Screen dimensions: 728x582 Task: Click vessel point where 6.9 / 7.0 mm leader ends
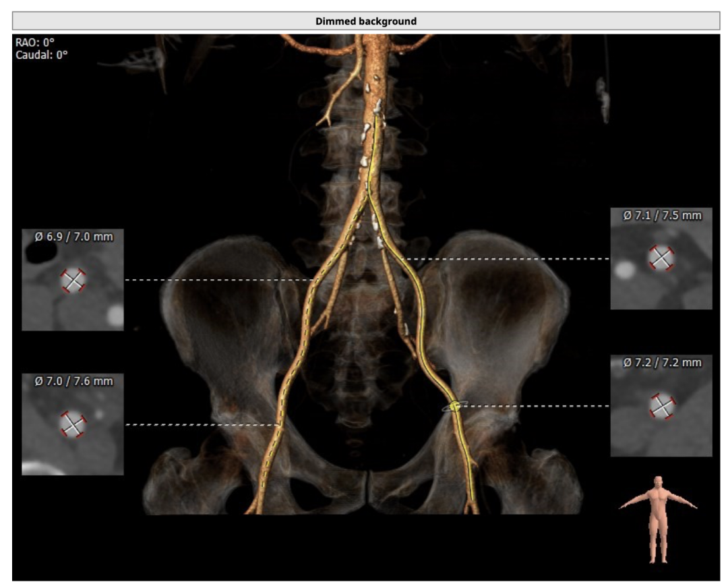click(317, 280)
